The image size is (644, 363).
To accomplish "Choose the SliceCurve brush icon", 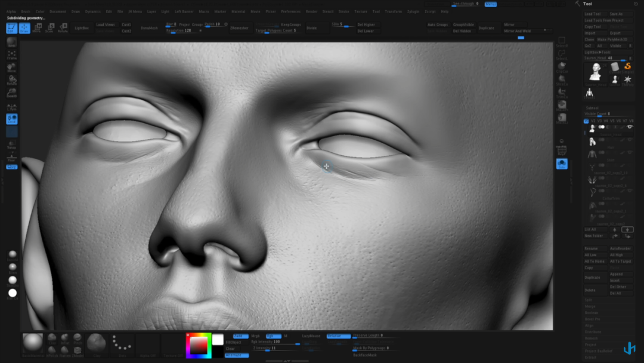I will pyautogui.click(x=562, y=81).
